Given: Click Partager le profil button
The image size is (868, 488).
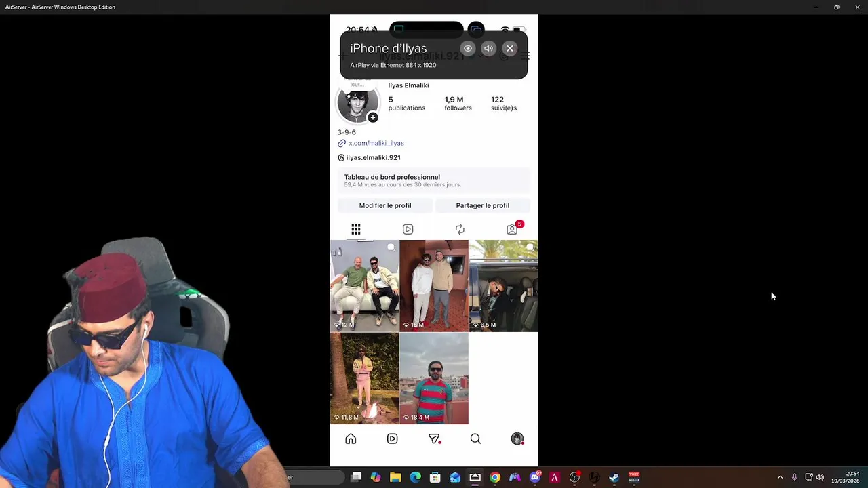Looking at the screenshot, I should coord(482,205).
